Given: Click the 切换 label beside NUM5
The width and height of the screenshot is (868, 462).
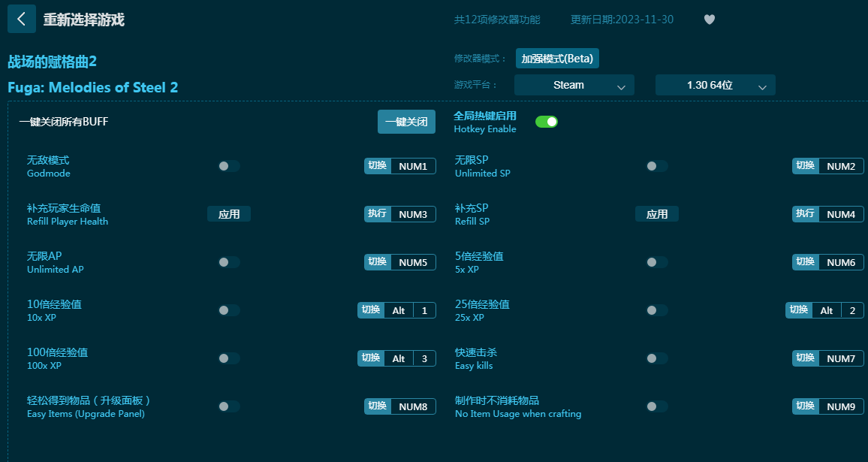Looking at the screenshot, I should tap(378, 261).
